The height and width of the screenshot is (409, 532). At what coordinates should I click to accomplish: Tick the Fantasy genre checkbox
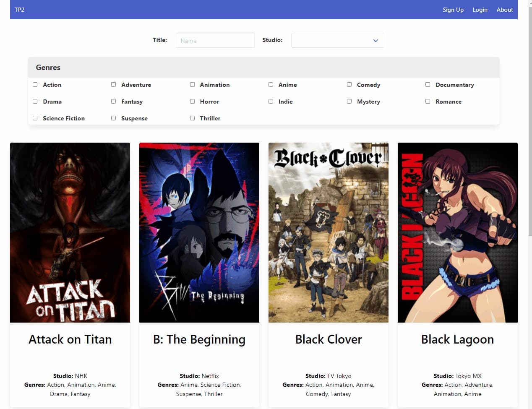coord(113,101)
